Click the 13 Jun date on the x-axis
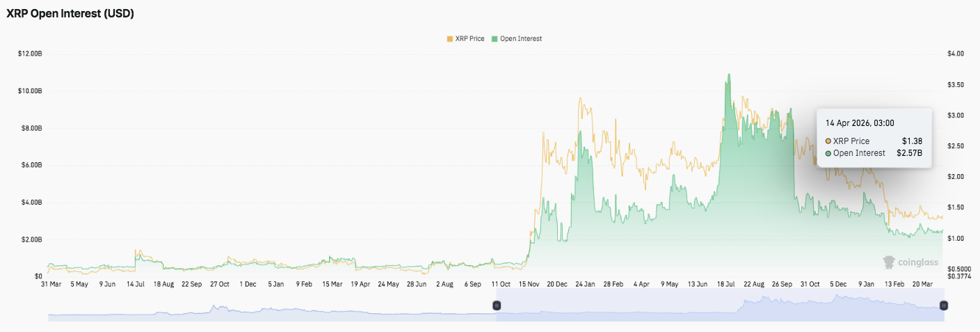The image size is (980, 332). (697, 284)
